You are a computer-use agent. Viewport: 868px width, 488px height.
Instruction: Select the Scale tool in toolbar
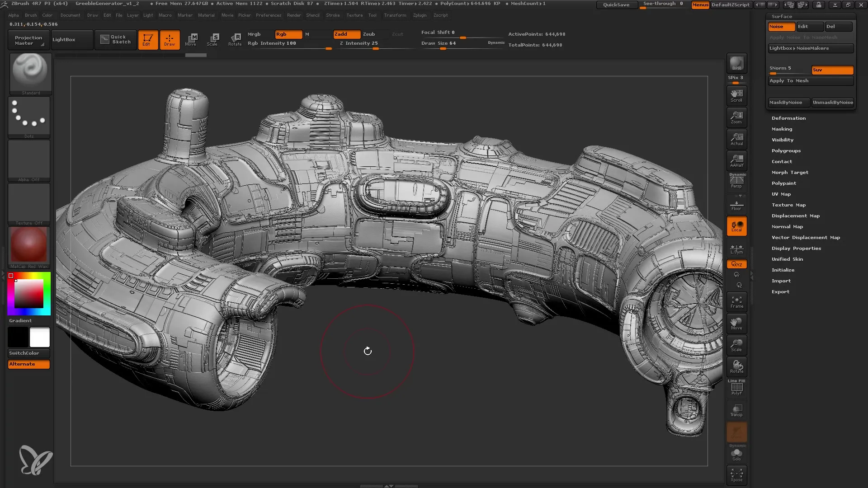213,39
